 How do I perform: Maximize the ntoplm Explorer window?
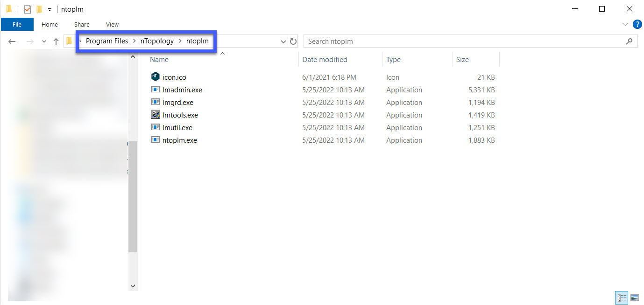point(602,9)
